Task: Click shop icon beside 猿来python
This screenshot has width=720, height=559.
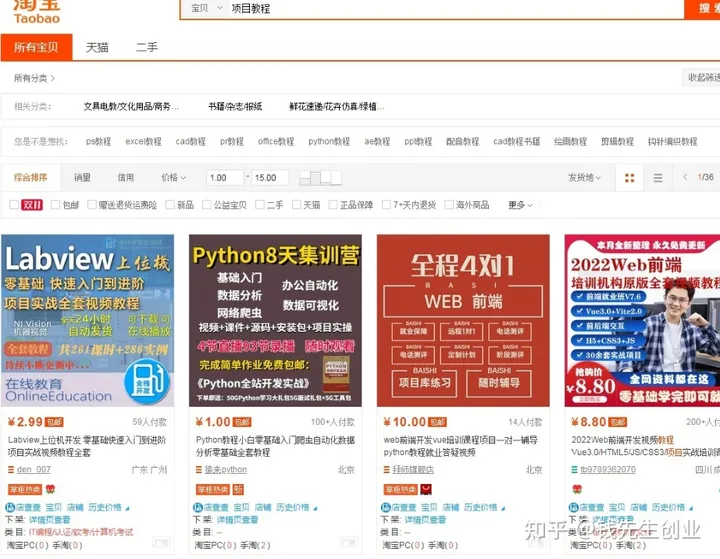Action: coord(199,470)
